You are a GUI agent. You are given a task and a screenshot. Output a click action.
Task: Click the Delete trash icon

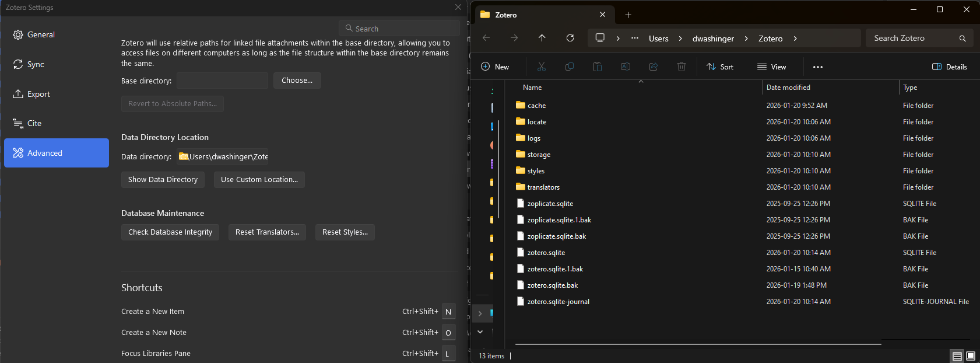pyautogui.click(x=682, y=67)
